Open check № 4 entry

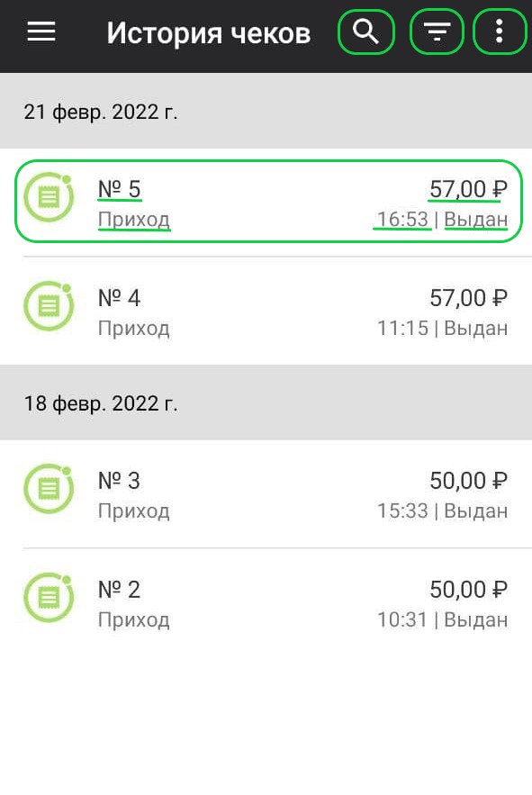[x=266, y=311]
